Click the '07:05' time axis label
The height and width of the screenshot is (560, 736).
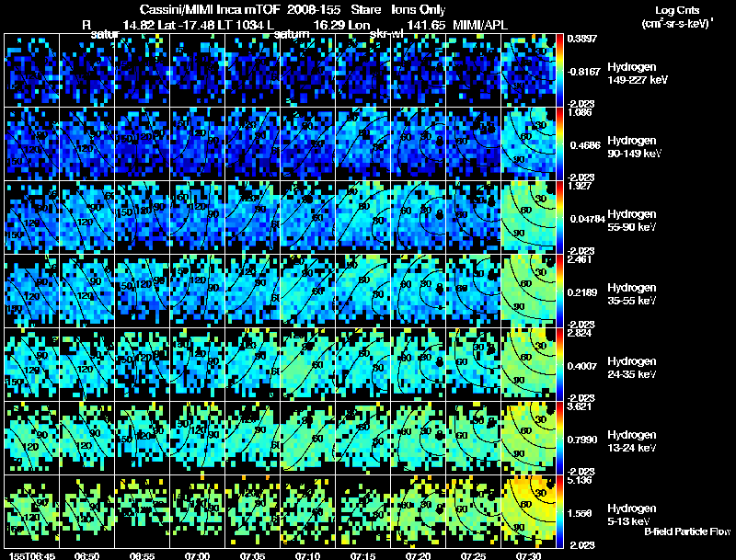[x=252, y=556]
